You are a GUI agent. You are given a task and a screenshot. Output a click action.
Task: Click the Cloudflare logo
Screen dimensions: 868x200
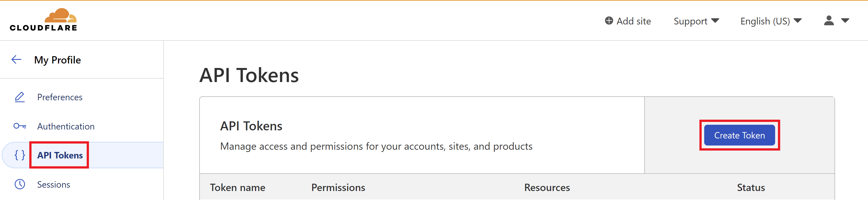click(x=43, y=20)
